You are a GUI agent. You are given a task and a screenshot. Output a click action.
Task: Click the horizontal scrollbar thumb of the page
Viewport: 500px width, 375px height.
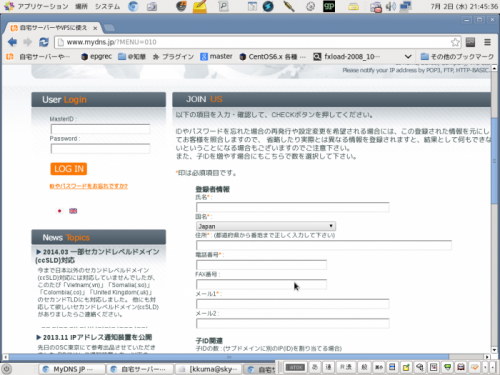coord(229,357)
